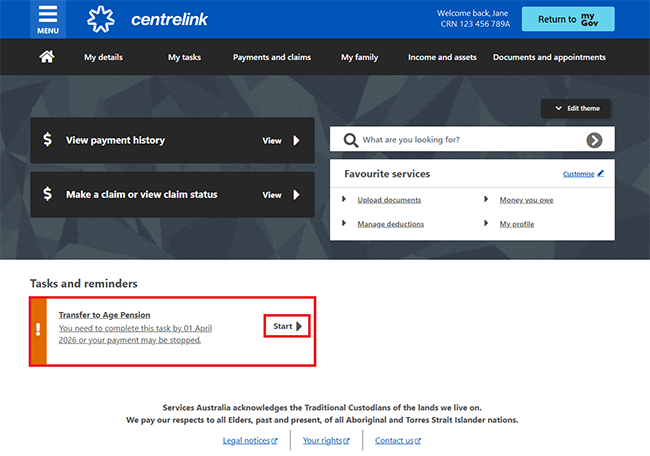The width and height of the screenshot is (650, 456).
Task: Open the Manage deductions link
Action: click(389, 224)
